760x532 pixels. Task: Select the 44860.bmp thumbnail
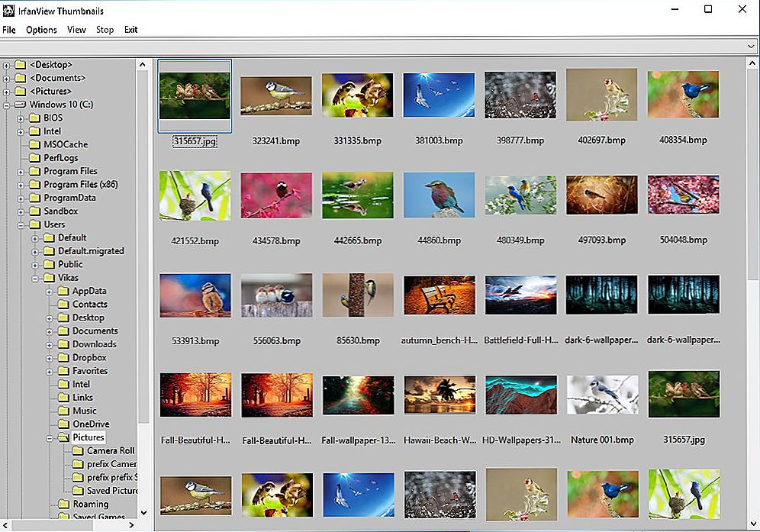pos(439,195)
